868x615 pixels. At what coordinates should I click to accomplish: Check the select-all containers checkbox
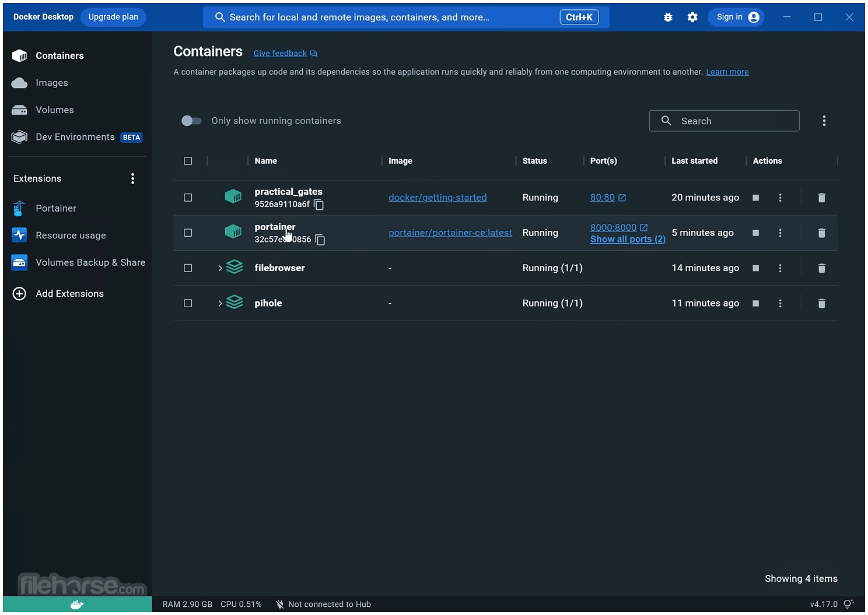click(188, 161)
